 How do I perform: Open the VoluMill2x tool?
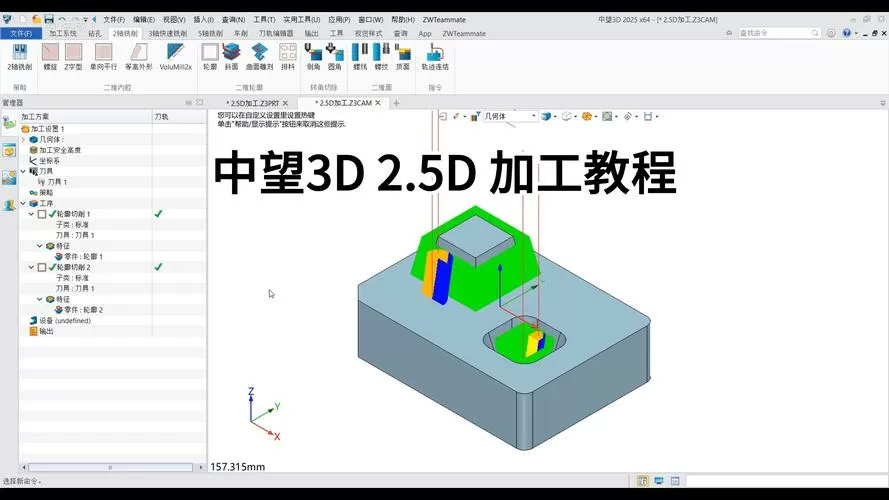175,57
